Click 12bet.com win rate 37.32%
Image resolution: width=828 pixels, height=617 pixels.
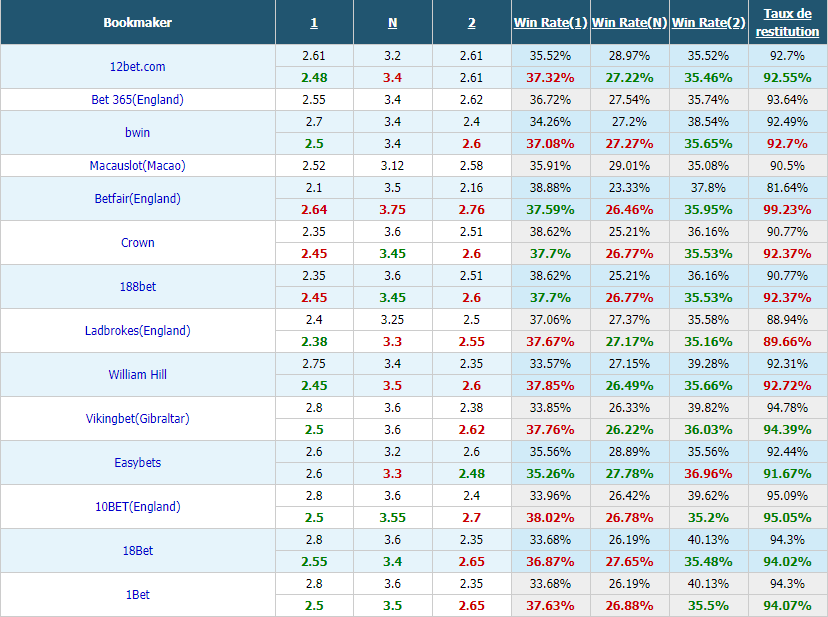click(550, 78)
